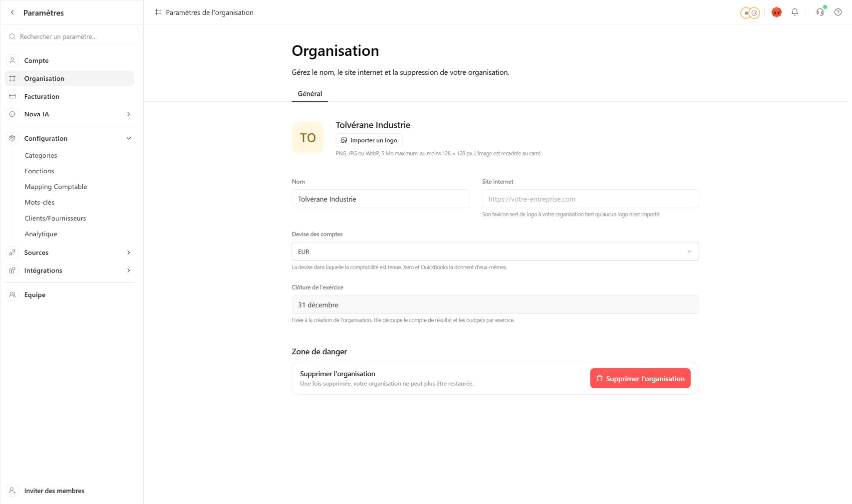Click the red Supprimer l'organisation button
This screenshot has width=852, height=504.
tap(640, 378)
